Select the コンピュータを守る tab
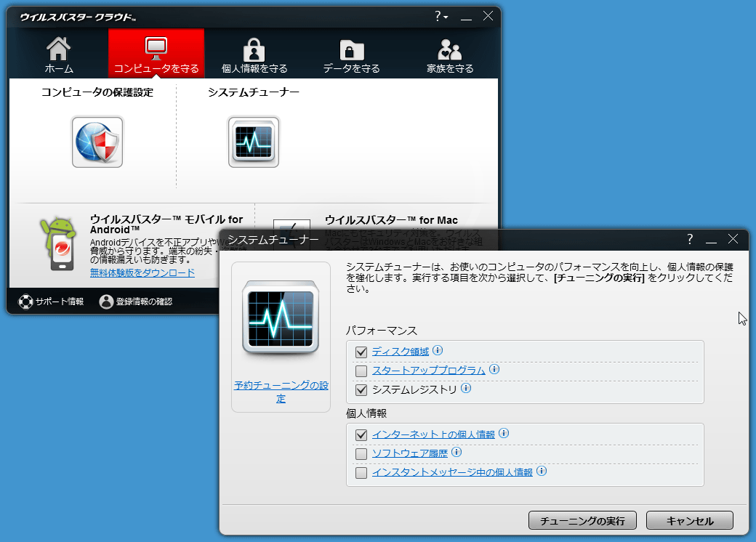 pyautogui.click(x=156, y=53)
